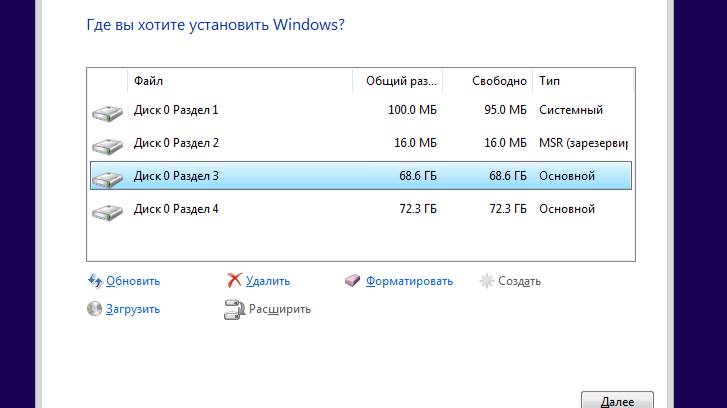The width and height of the screenshot is (727, 408).
Task: Click the red X Delete (Удалить) icon
Action: click(x=235, y=280)
